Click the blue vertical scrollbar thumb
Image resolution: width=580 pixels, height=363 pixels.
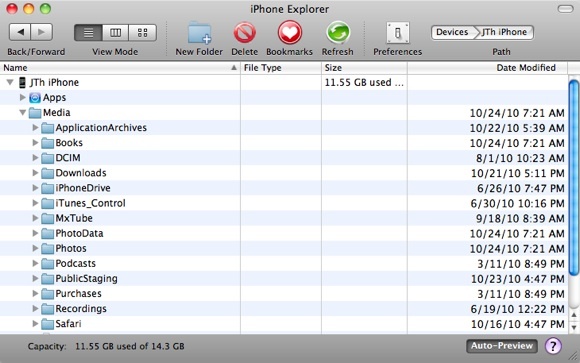click(x=574, y=178)
